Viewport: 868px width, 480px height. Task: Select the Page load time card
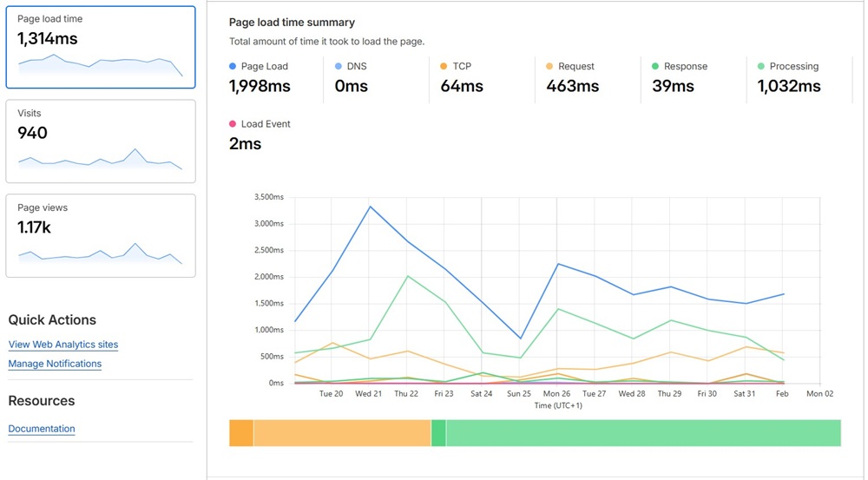tap(101, 47)
